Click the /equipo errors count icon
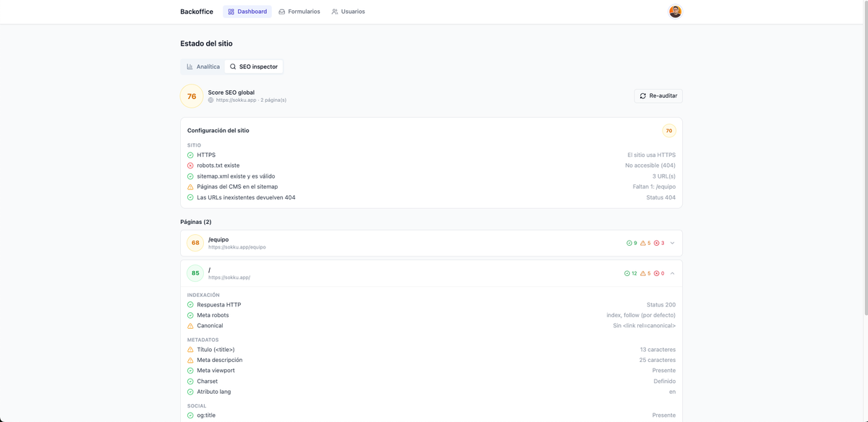This screenshot has width=868, height=422. click(657, 244)
